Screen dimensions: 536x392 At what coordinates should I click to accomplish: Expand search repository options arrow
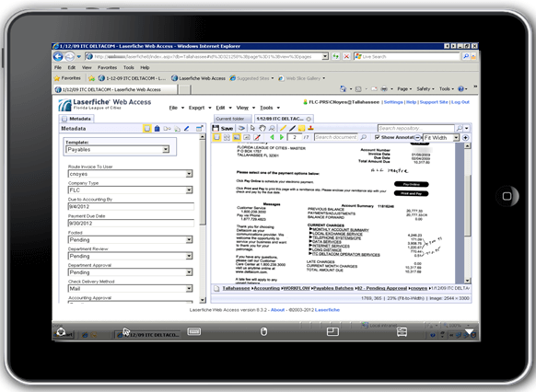point(467,129)
